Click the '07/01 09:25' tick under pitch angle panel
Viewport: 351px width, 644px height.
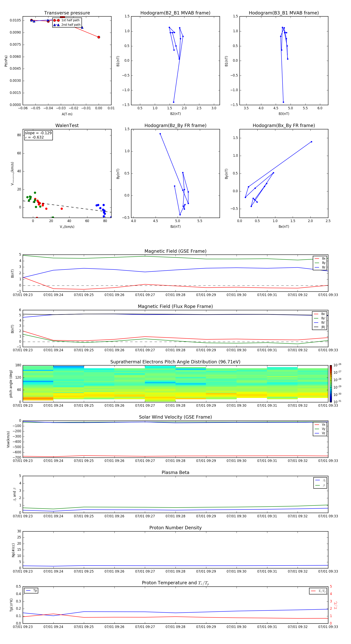click(84, 406)
